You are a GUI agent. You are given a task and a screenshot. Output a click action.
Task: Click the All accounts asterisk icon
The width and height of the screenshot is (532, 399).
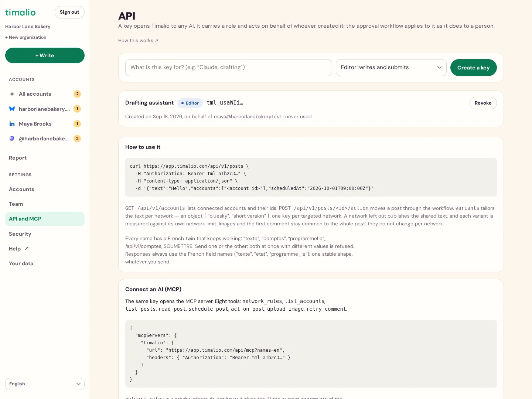tap(12, 94)
